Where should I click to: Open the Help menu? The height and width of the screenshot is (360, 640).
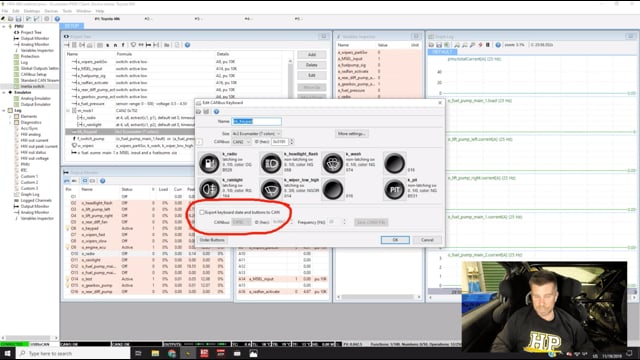point(100,11)
